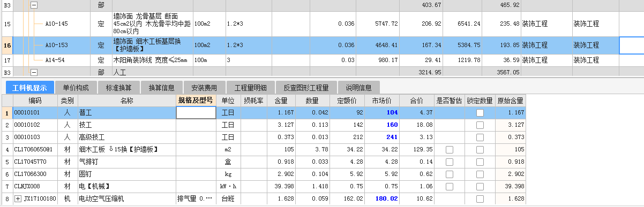
Task: Open the 标准换算 tab
Action: [118, 87]
